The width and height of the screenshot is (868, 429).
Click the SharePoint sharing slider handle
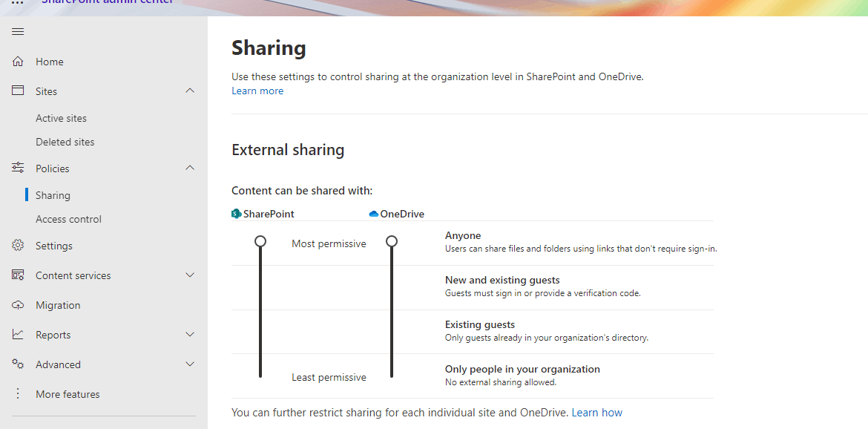pyautogui.click(x=260, y=240)
